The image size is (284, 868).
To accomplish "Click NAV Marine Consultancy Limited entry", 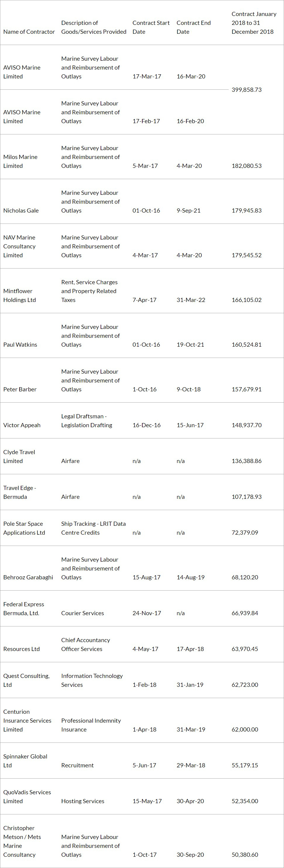I will click(x=19, y=246).
